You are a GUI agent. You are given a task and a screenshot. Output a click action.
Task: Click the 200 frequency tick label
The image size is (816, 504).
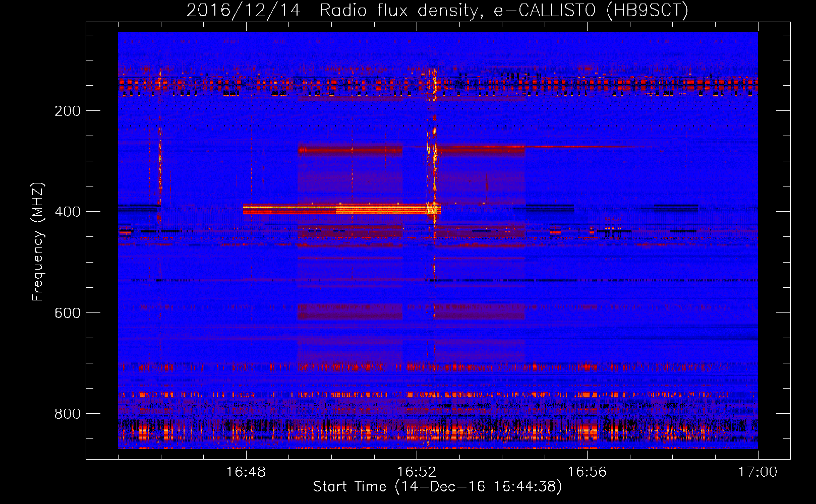[68, 111]
